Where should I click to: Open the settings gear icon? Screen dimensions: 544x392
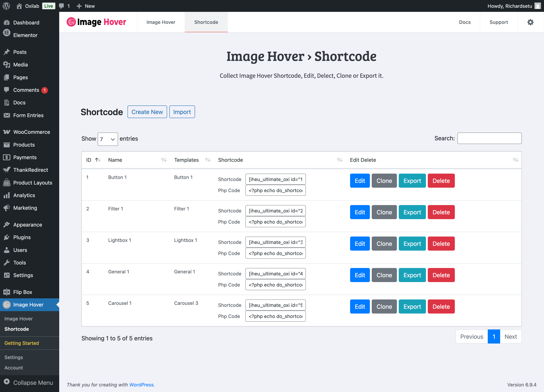tap(530, 22)
